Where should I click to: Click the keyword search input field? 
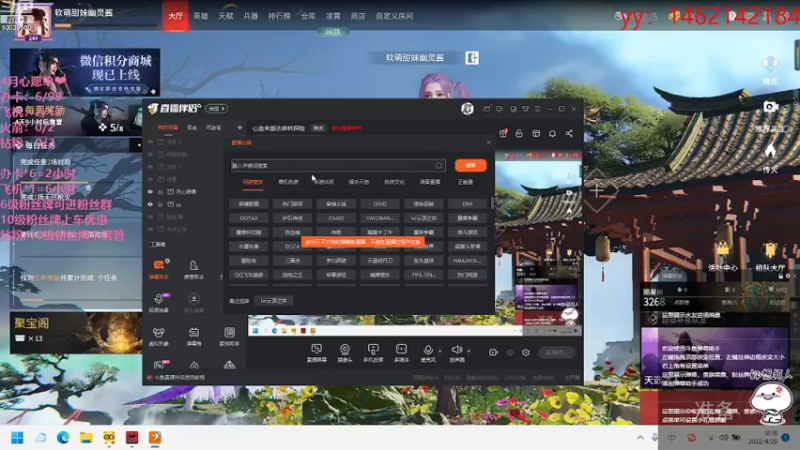point(337,165)
